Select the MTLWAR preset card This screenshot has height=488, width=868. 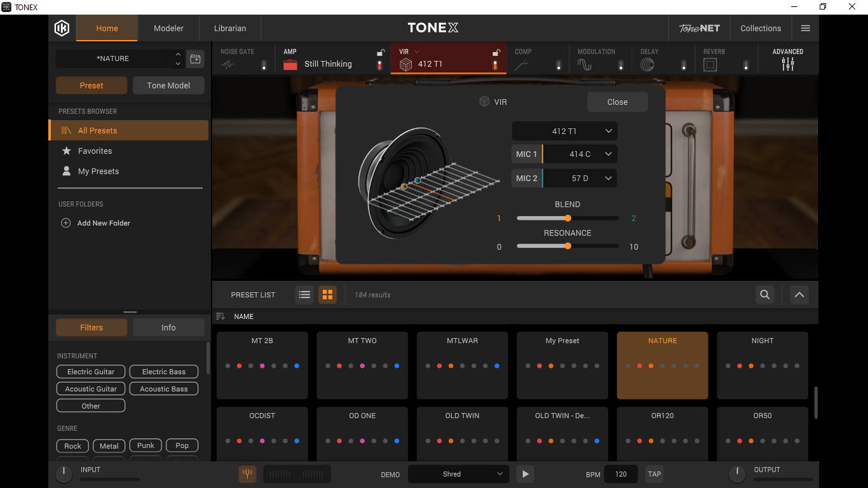tap(462, 365)
